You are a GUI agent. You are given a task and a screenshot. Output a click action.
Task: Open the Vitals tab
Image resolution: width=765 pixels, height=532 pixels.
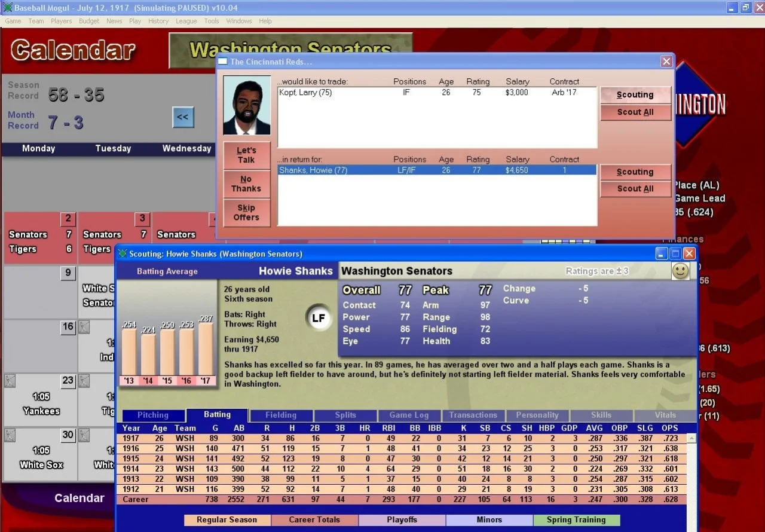[x=665, y=415]
